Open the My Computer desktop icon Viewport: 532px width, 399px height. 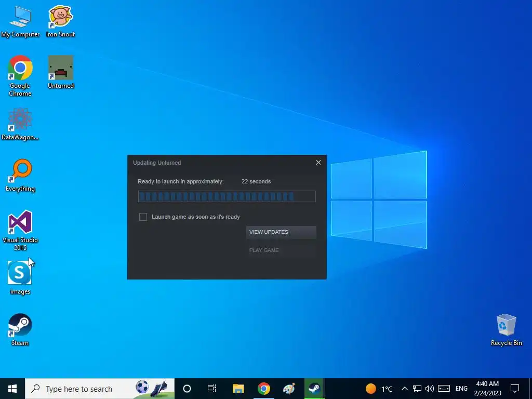coord(20,21)
